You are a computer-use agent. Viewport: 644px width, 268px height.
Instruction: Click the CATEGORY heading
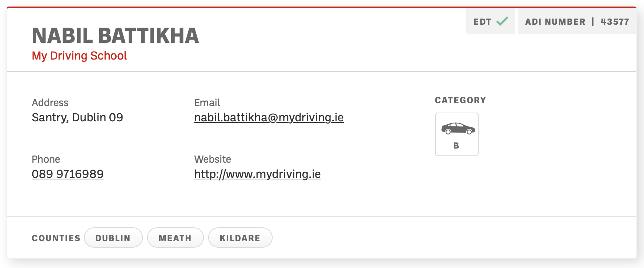pos(460,100)
